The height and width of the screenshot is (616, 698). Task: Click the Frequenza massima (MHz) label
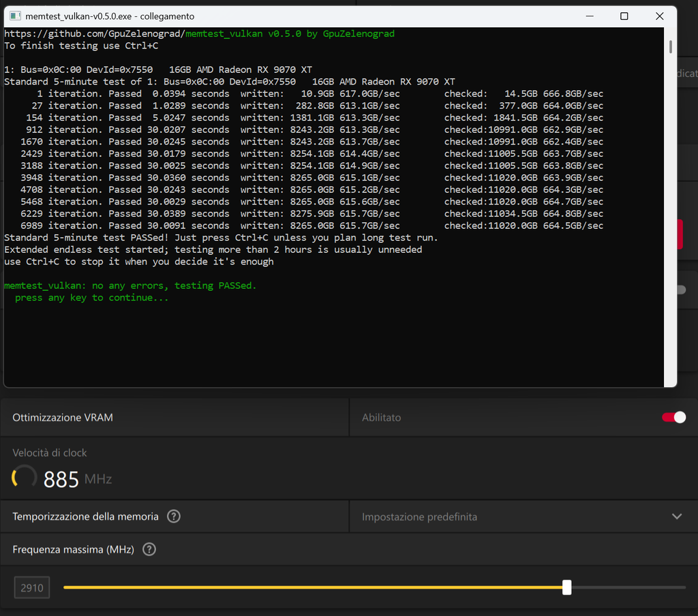pos(74,549)
